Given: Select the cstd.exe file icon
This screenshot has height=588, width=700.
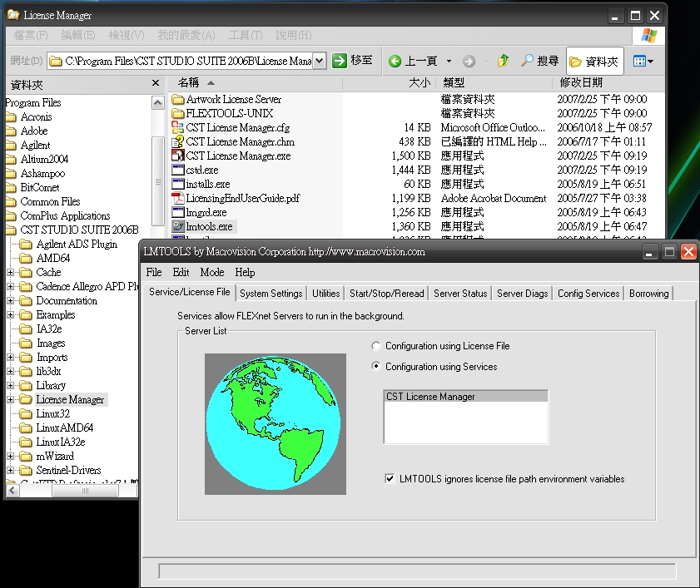Looking at the screenshot, I should [x=177, y=170].
